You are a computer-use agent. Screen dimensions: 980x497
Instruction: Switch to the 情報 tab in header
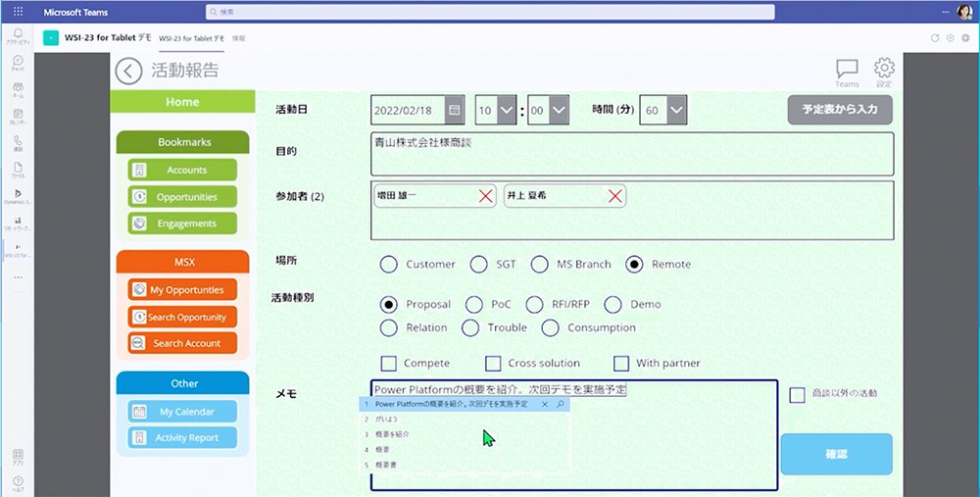(239, 39)
